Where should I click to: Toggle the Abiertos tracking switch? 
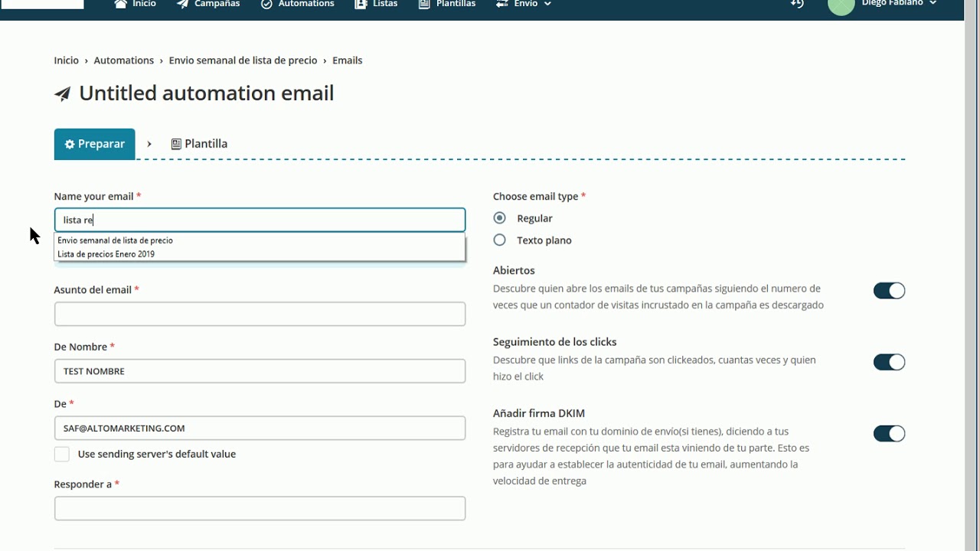(889, 291)
